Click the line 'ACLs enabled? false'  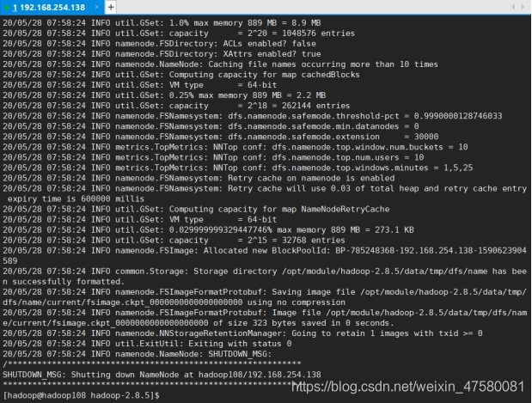(160, 44)
